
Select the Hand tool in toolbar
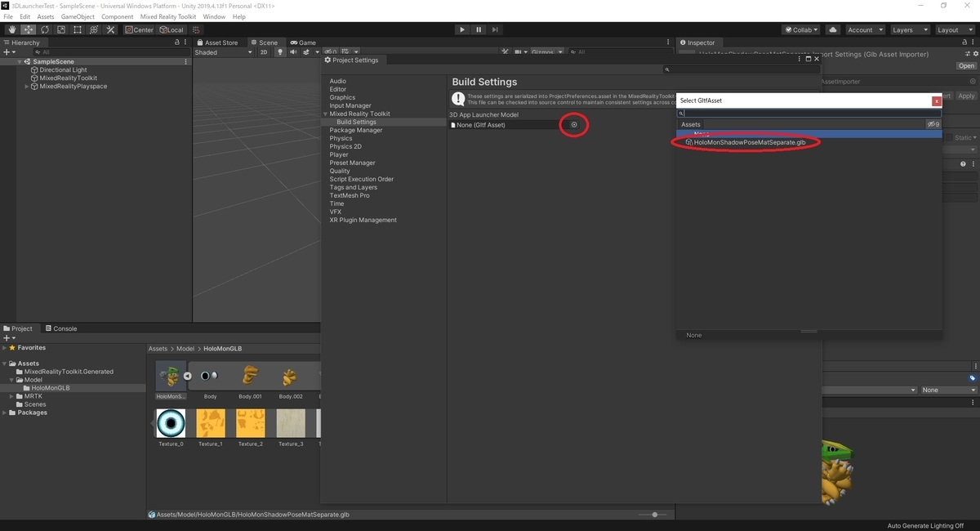pyautogui.click(x=11, y=29)
